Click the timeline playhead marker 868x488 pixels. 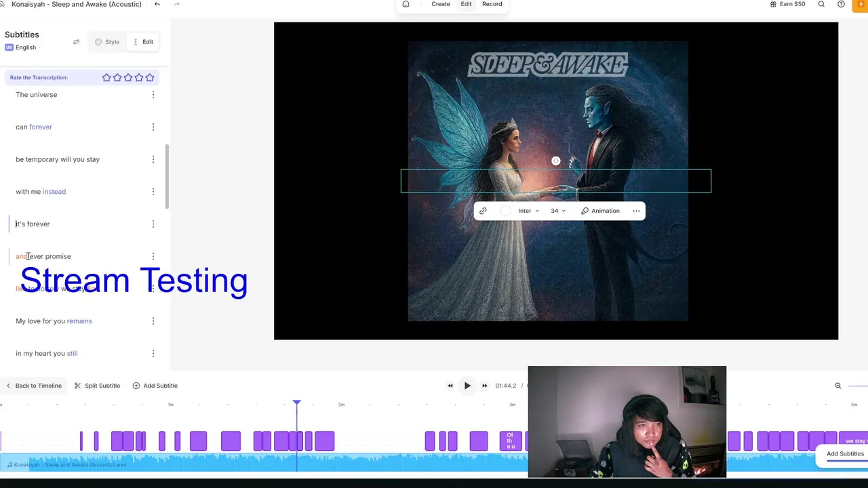(296, 403)
